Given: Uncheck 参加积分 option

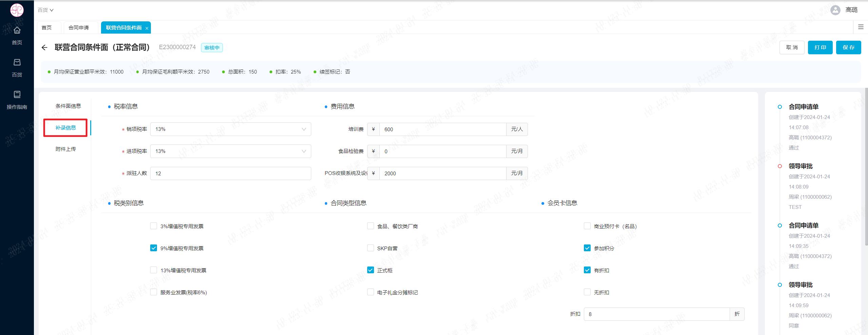Looking at the screenshot, I should point(587,248).
